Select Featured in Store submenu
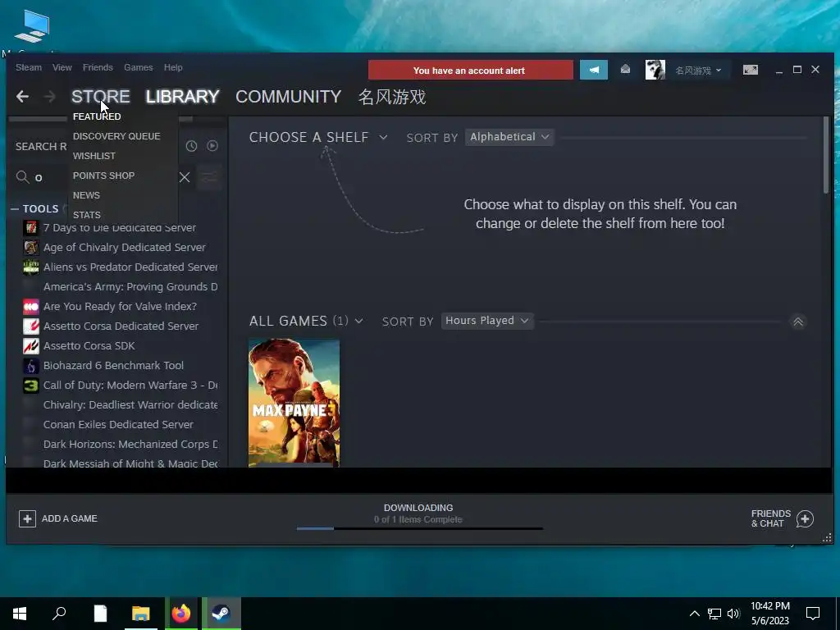840x630 pixels. click(x=97, y=116)
